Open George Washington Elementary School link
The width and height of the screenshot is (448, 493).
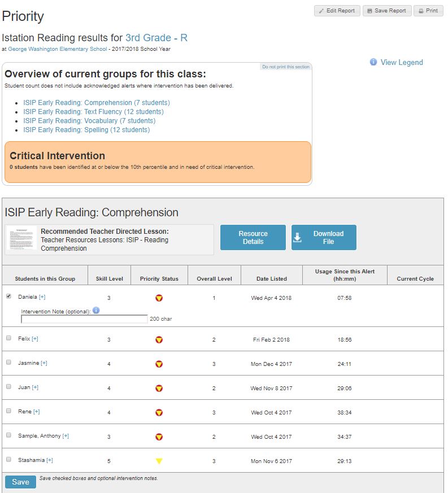tap(57, 49)
